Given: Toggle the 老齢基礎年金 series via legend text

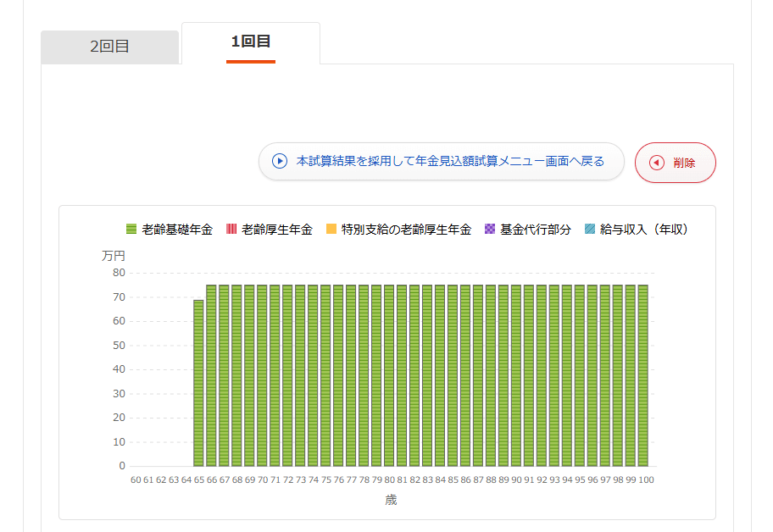Looking at the screenshot, I should (x=177, y=230).
